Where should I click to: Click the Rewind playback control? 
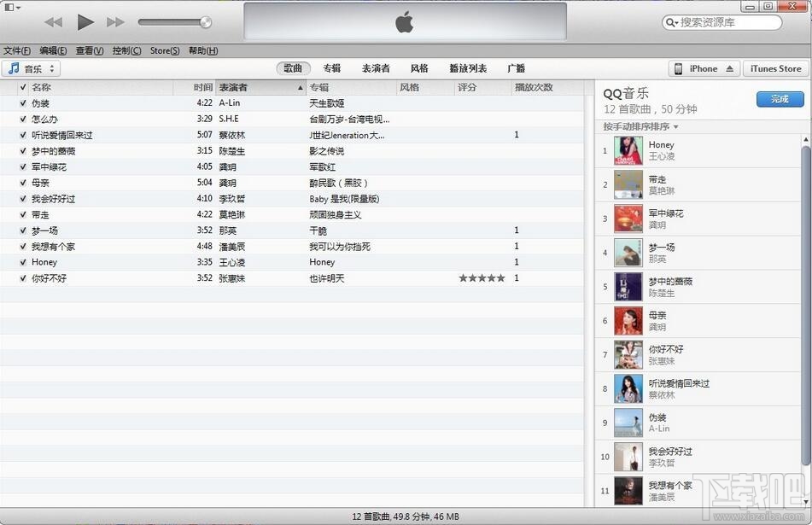pyautogui.click(x=53, y=23)
